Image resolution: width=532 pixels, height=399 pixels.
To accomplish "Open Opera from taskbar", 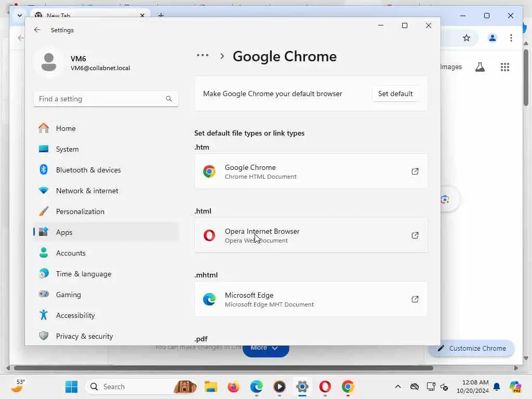I will coord(325,387).
